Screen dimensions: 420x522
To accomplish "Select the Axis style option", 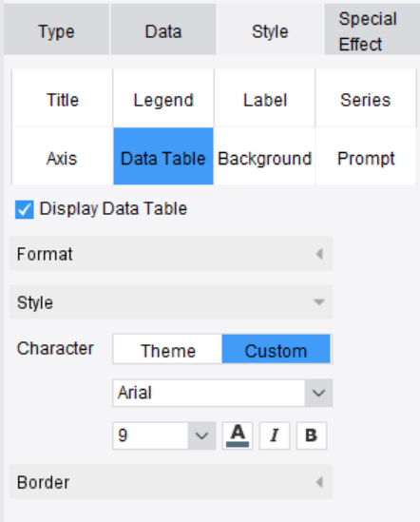I will [x=62, y=157].
